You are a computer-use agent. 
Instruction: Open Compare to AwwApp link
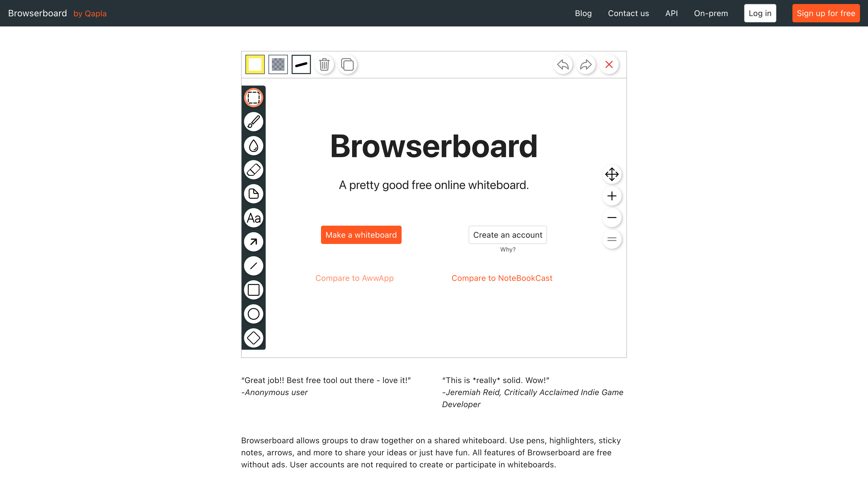click(354, 278)
